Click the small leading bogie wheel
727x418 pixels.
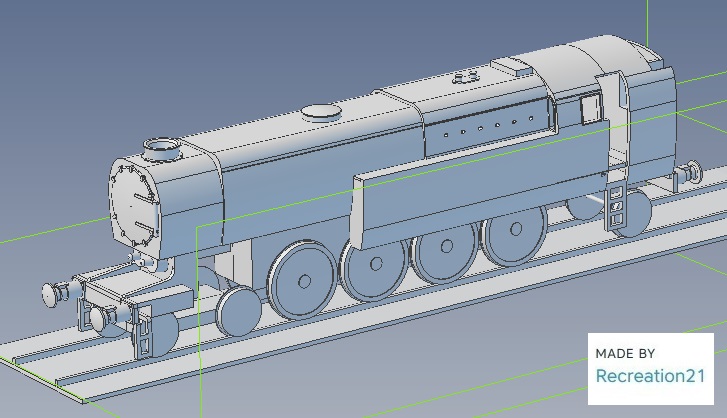[x=240, y=310]
